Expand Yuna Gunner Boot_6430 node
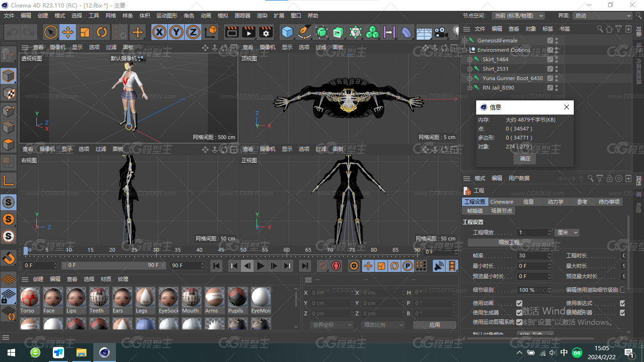The width and height of the screenshot is (644, 362). point(470,78)
